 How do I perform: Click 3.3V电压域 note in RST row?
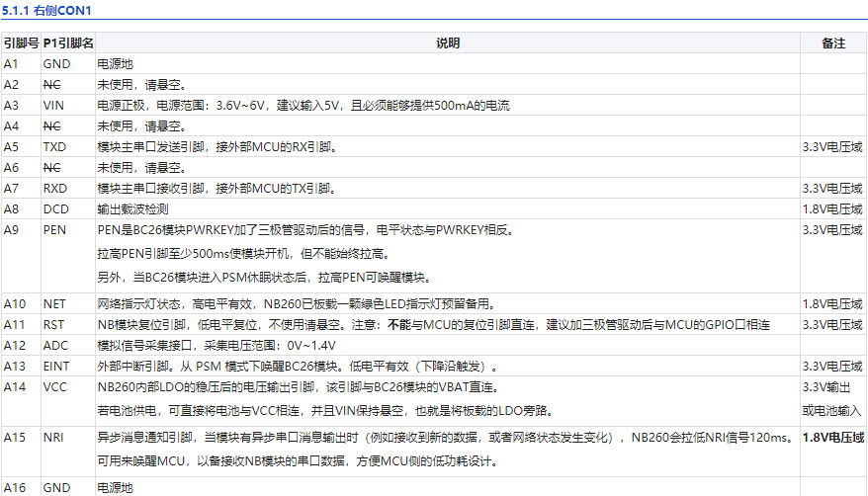(x=832, y=325)
